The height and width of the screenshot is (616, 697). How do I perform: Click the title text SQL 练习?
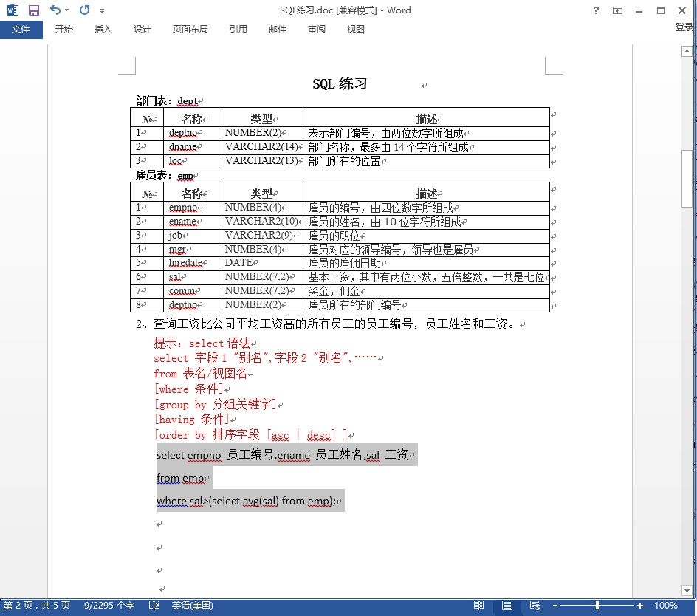340,83
